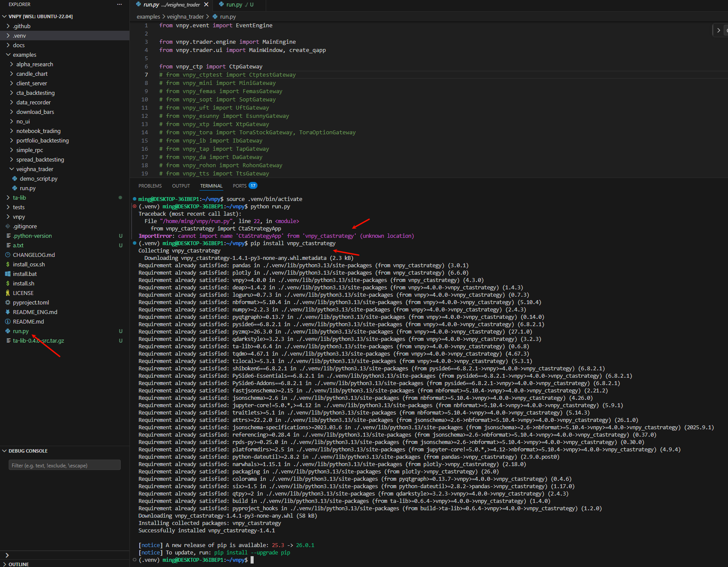Open demo_script.py Python file in explorer
This screenshot has height=567, width=728.
tap(38, 178)
